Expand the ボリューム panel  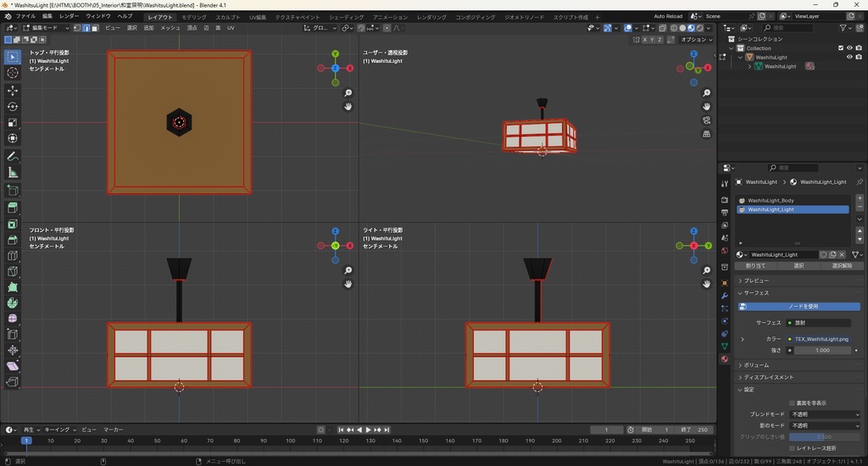pyautogui.click(x=756, y=365)
